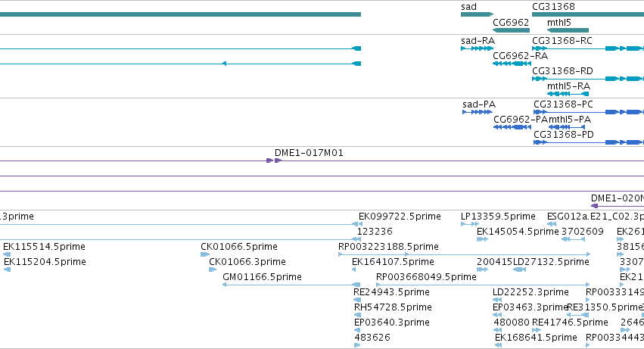Click the EK115514.5prime EST arrow
Viewport: 644px width, 349px height.
click(7, 255)
